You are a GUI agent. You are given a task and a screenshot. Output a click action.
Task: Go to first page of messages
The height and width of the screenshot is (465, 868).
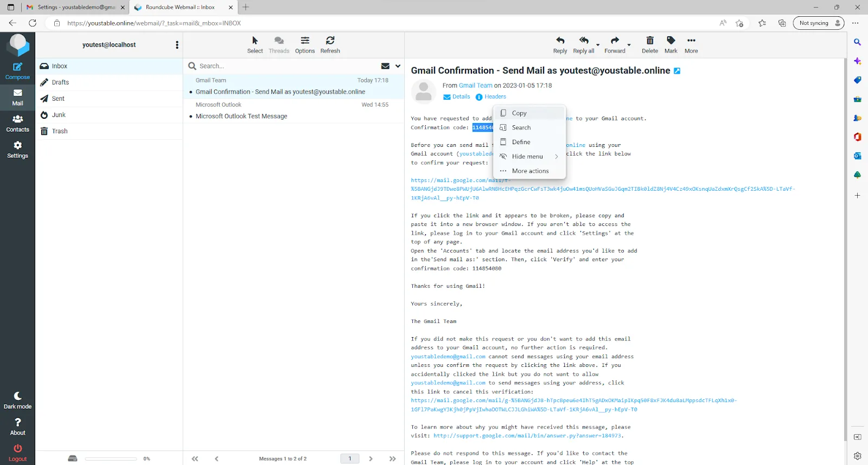click(x=195, y=458)
